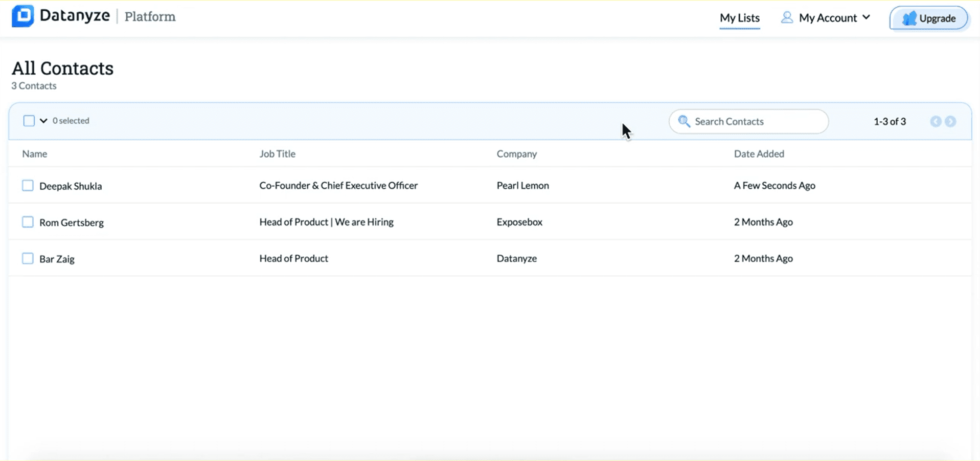Sort by the Company column header
980x461 pixels.
pyautogui.click(x=517, y=153)
